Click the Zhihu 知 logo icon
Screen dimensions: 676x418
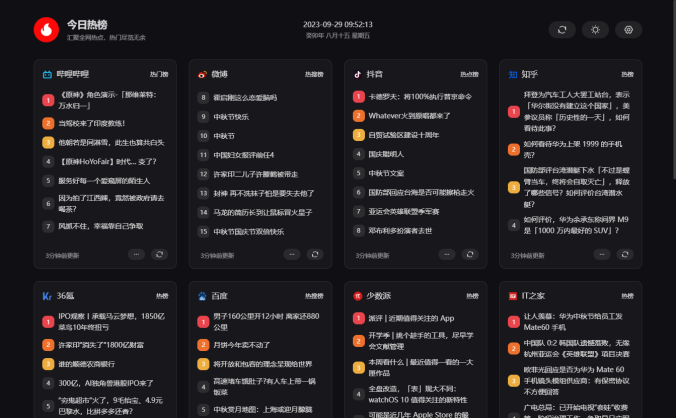pos(513,75)
